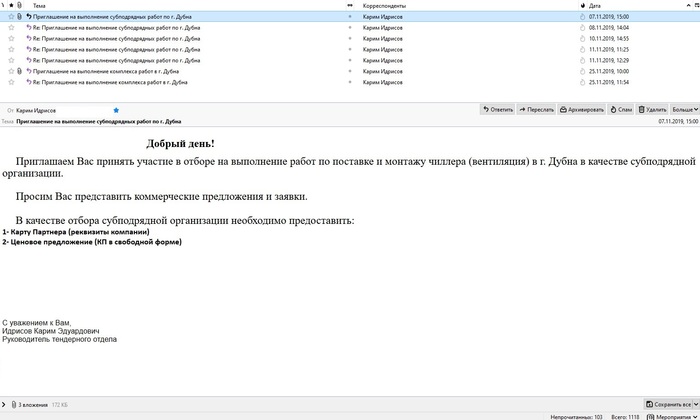Select 'Re: Приглашение на выполнение комплекса работ' message
The height and width of the screenshot is (420, 700).
pyautogui.click(x=350, y=82)
